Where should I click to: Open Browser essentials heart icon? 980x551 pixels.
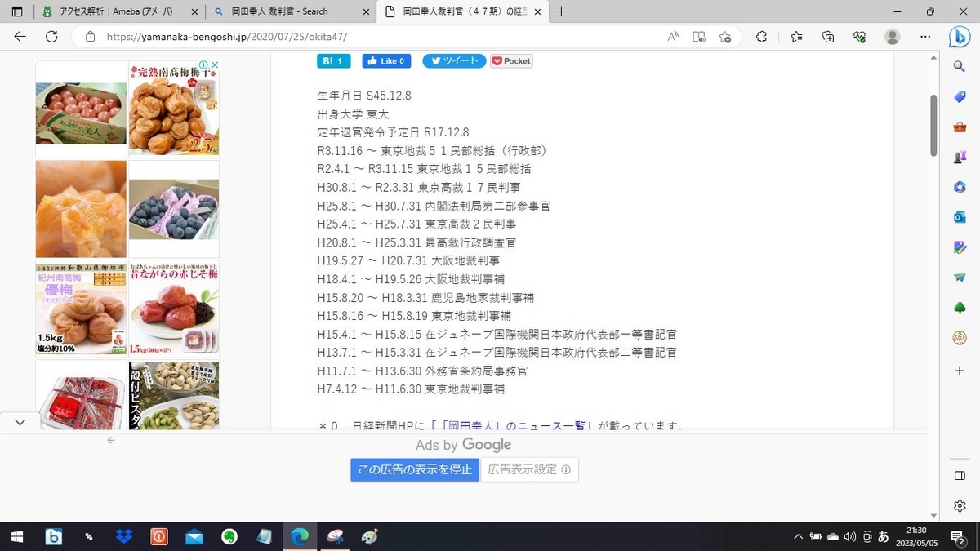click(859, 37)
